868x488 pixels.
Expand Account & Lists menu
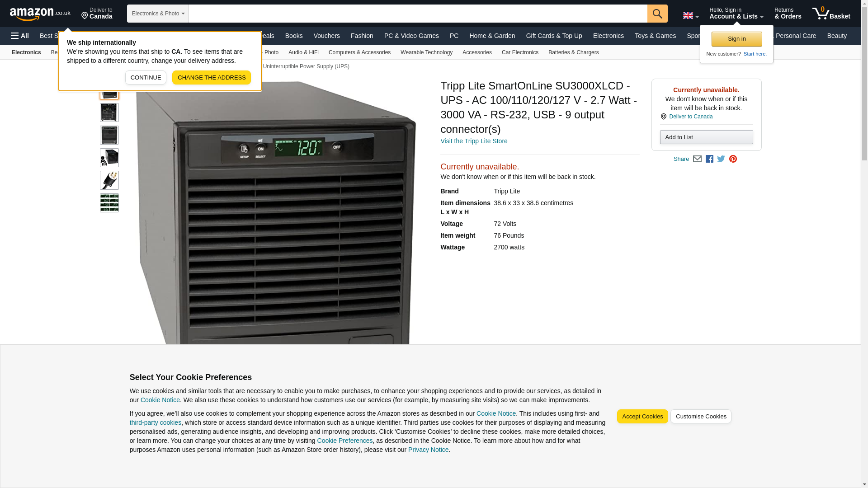(x=736, y=14)
